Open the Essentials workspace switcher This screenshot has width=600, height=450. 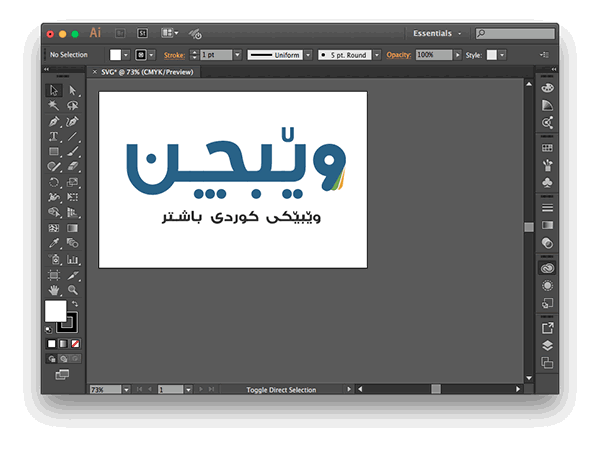point(437,33)
